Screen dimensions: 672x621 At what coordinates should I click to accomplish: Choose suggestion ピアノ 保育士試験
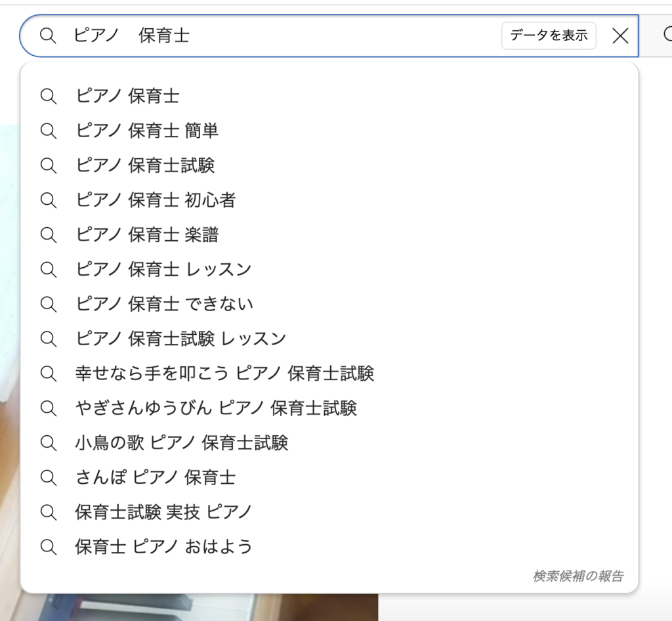pyautogui.click(x=329, y=165)
